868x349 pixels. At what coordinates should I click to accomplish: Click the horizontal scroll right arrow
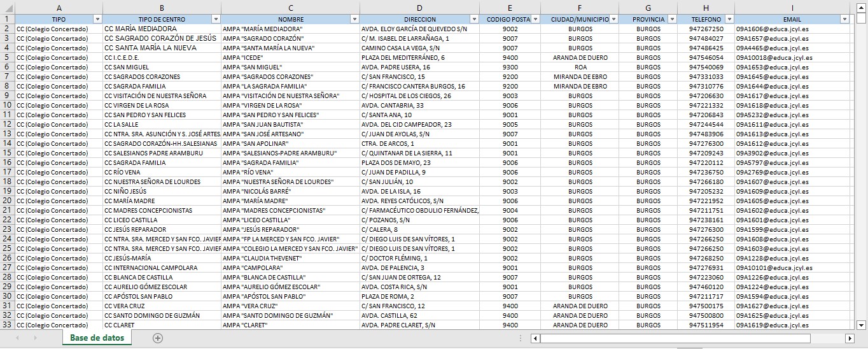850,338
